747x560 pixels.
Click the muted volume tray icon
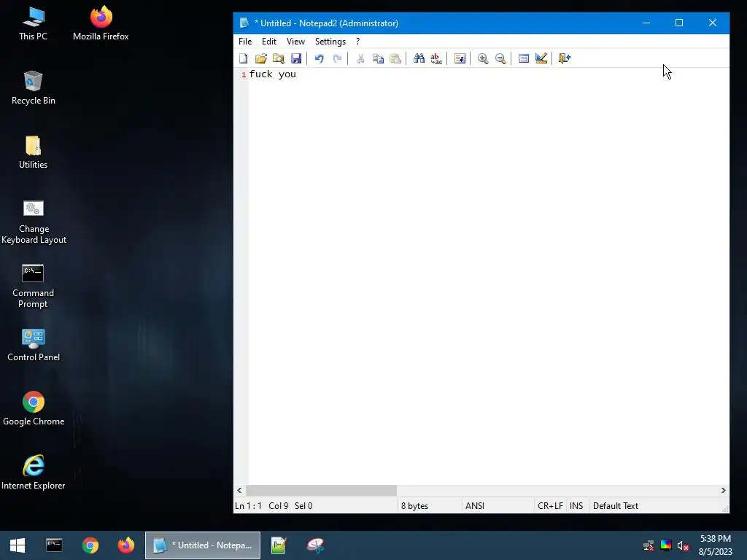683,545
